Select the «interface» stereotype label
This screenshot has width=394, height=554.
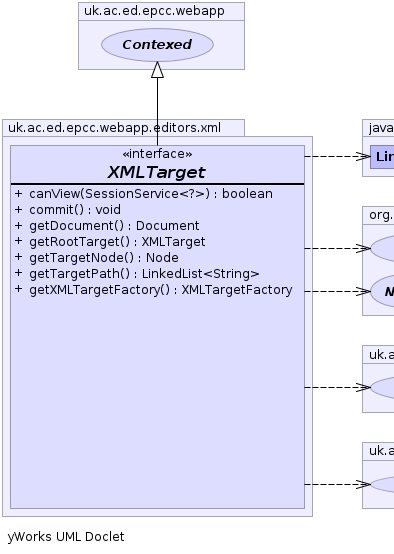pyautogui.click(x=157, y=154)
